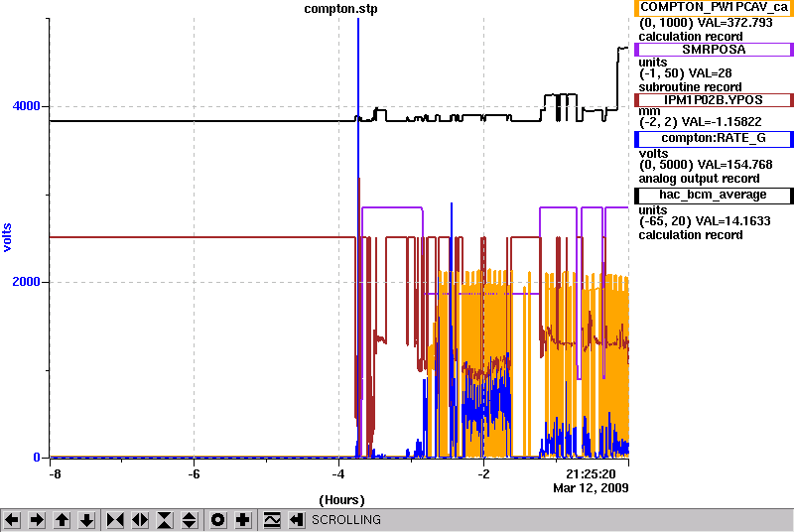Click the compton.stp graph title
This screenshot has height=532, width=794.
click(340, 9)
